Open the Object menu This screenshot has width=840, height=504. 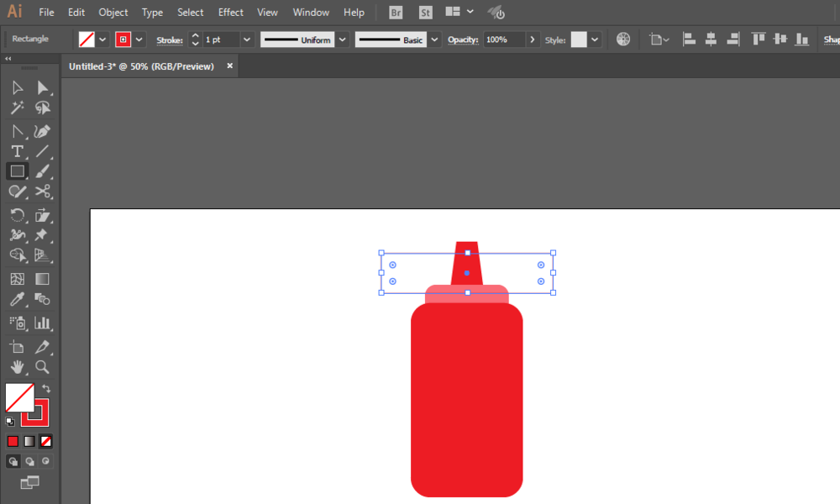[x=113, y=13]
